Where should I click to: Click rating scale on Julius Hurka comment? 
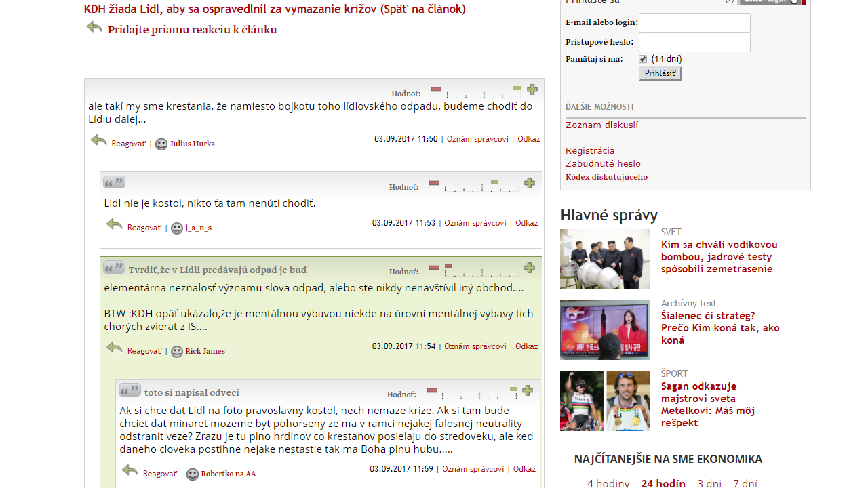[484, 93]
